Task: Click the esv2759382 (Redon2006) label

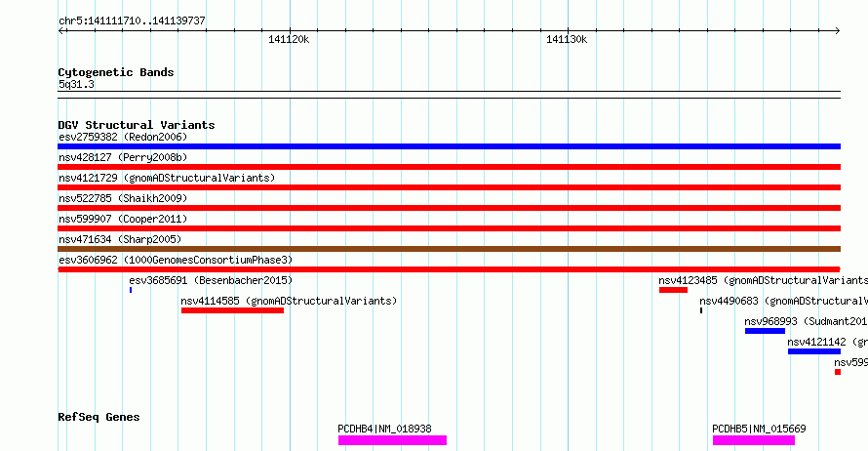Action: [x=123, y=137]
